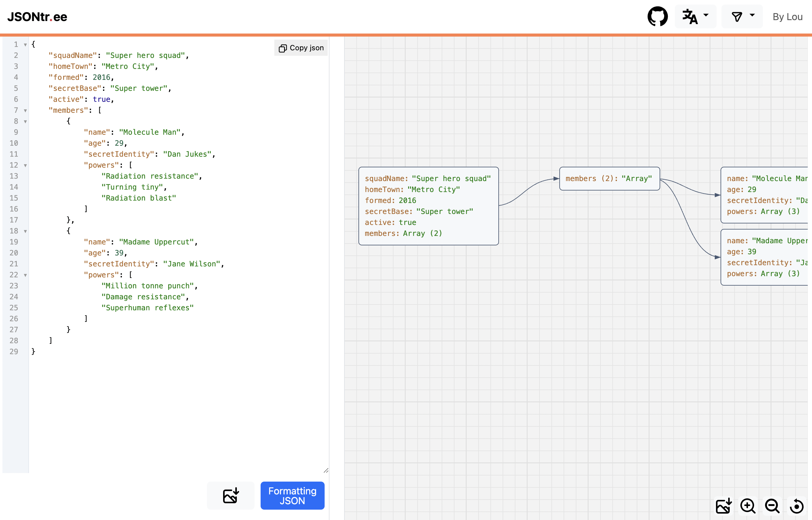The width and height of the screenshot is (812, 520).
Task: Click "Radiation resistance" on line 13
Action: [x=150, y=176]
